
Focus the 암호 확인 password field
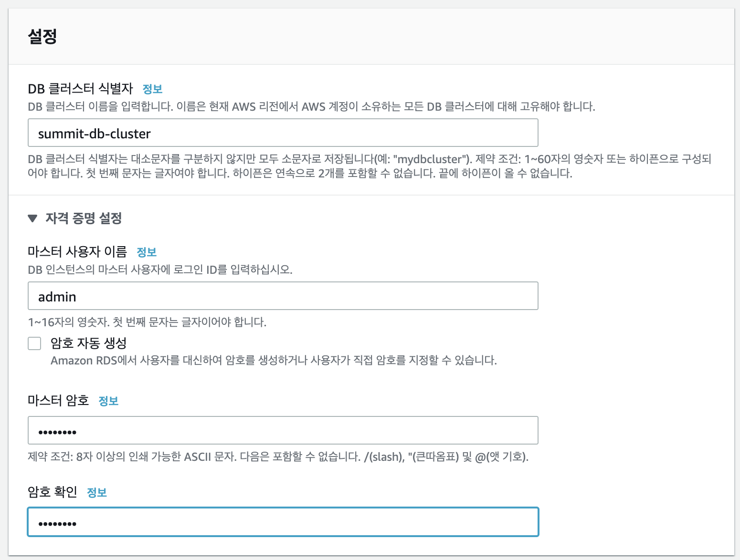tap(283, 522)
